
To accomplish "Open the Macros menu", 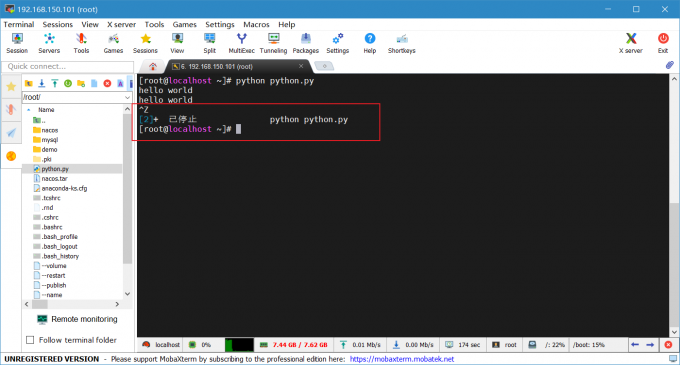I will coord(256,24).
